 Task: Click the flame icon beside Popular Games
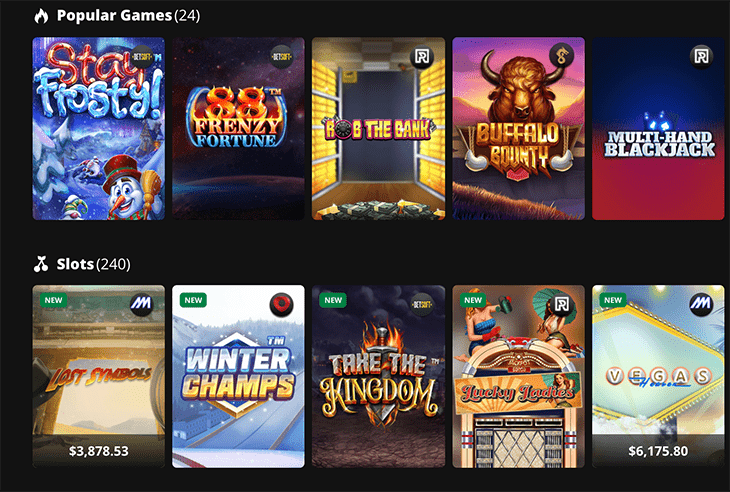(41, 15)
